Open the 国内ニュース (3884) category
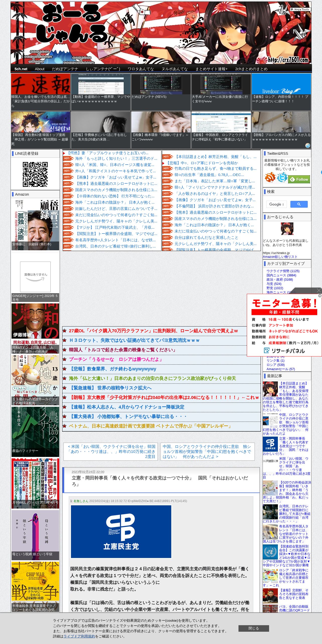The image size is (322, 644). [281, 275]
